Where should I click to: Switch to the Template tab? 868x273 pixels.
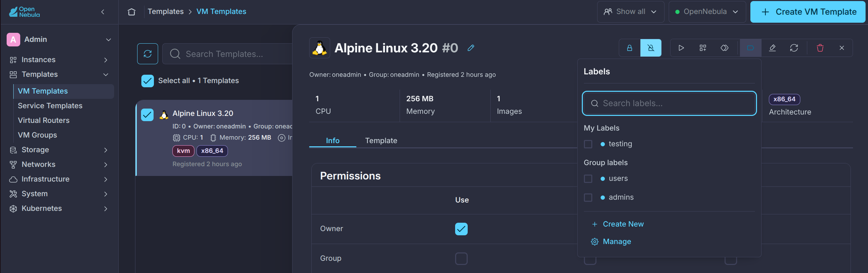[x=381, y=140]
